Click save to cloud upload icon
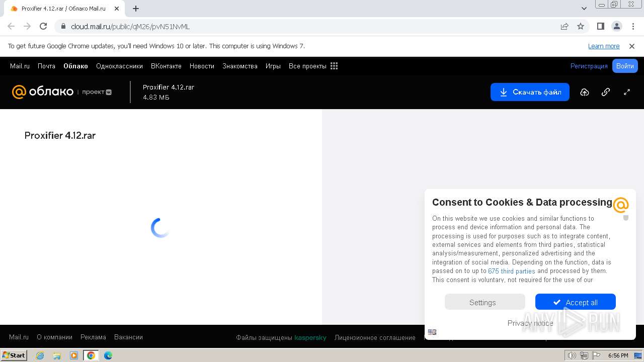 click(584, 92)
